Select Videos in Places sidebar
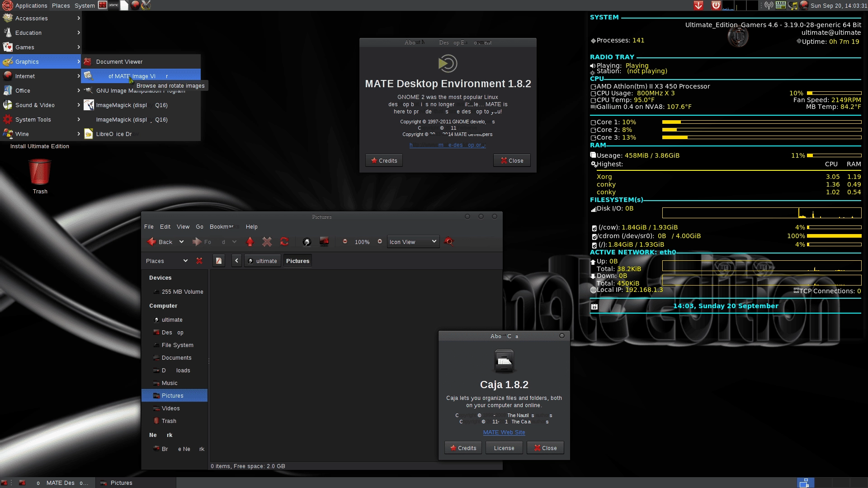This screenshot has width=868, height=488. [x=175, y=408]
